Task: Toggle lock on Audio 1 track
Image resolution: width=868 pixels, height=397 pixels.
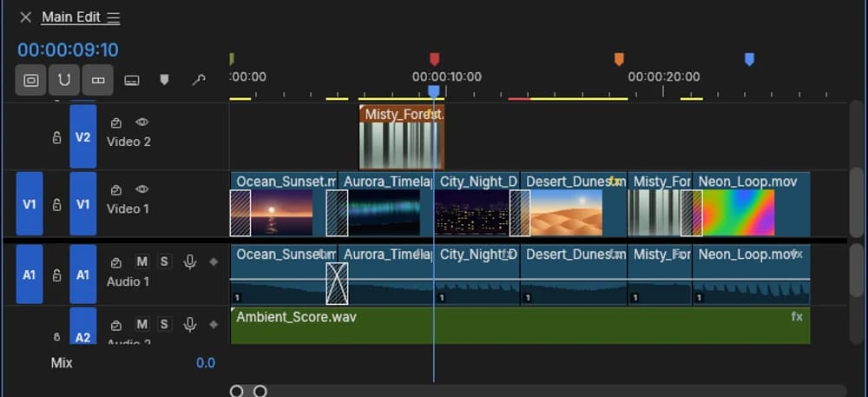Action: pyautogui.click(x=56, y=275)
